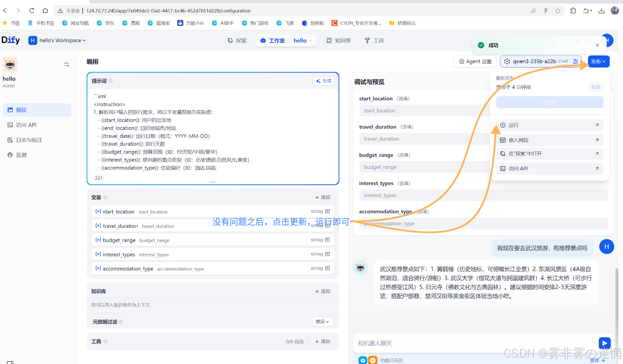Click the help icon next to 工具
This screenshot has width=623, height=364.
pos(105,342)
